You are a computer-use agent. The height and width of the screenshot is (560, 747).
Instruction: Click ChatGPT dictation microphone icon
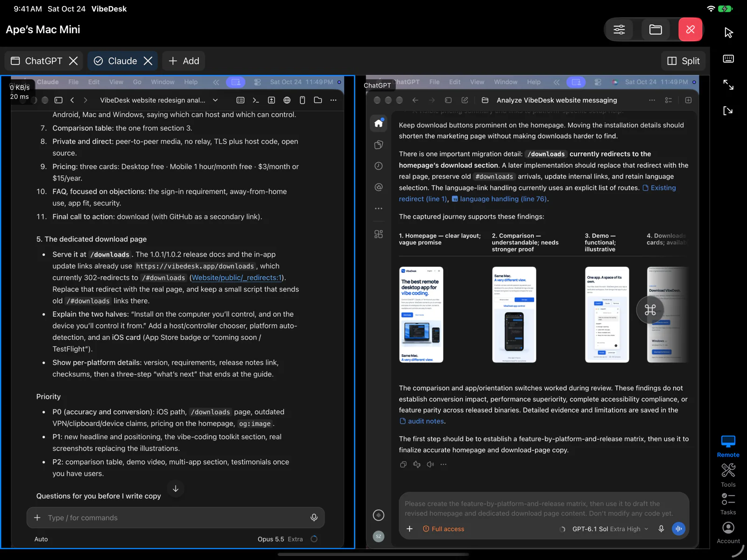click(x=661, y=529)
